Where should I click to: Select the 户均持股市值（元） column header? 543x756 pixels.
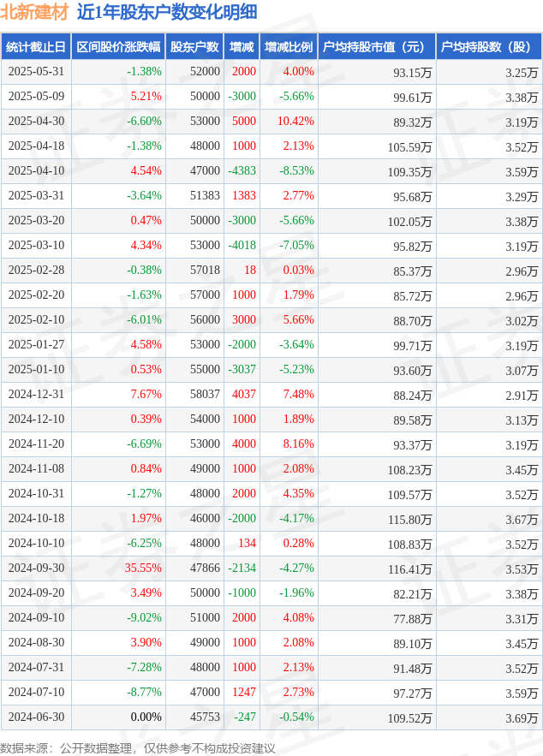pos(377,47)
